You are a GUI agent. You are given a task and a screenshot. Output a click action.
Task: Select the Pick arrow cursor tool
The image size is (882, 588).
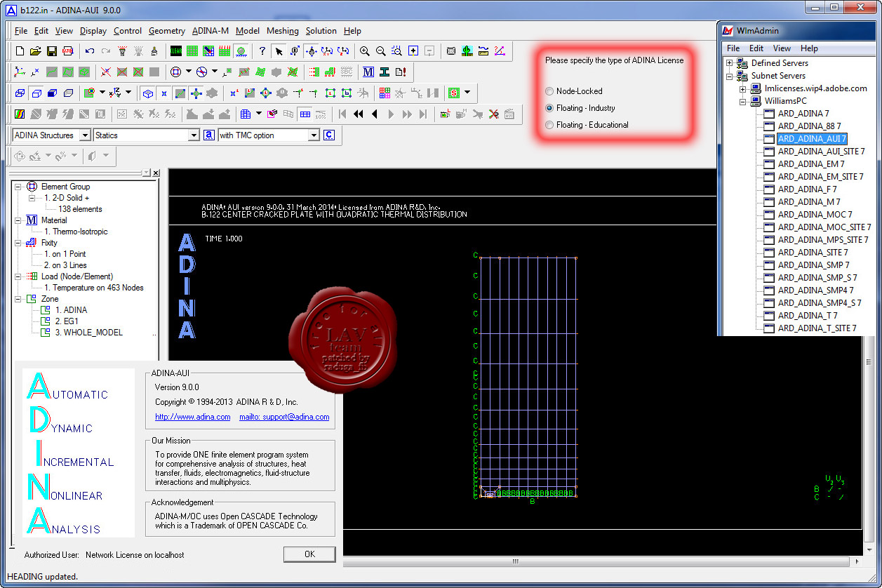click(x=279, y=51)
